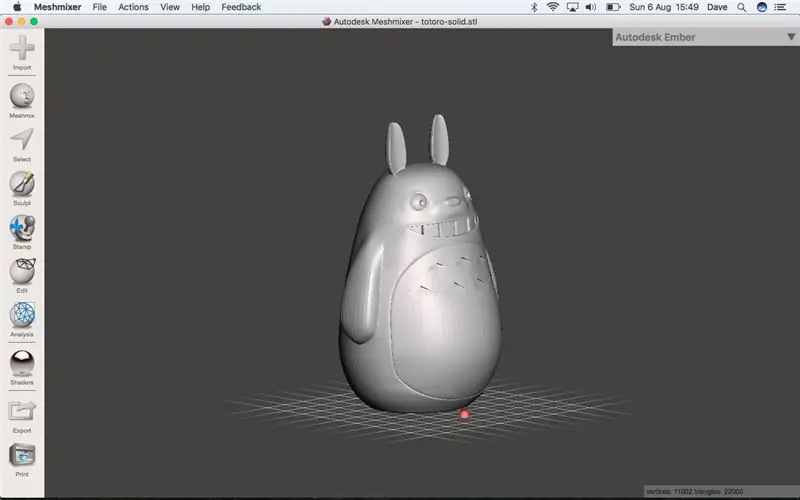
Task: Open the Edit tools panel
Action: (22, 276)
